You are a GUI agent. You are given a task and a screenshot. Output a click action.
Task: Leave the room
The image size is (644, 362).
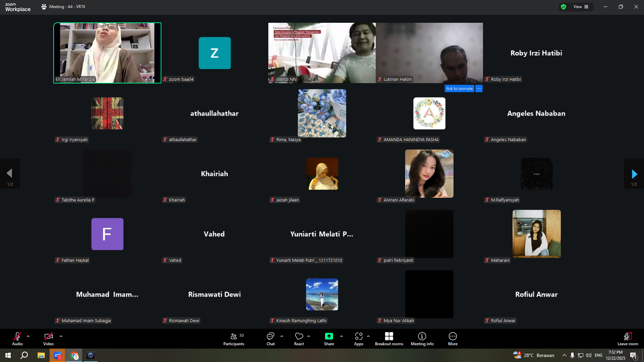(x=628, y=339)
